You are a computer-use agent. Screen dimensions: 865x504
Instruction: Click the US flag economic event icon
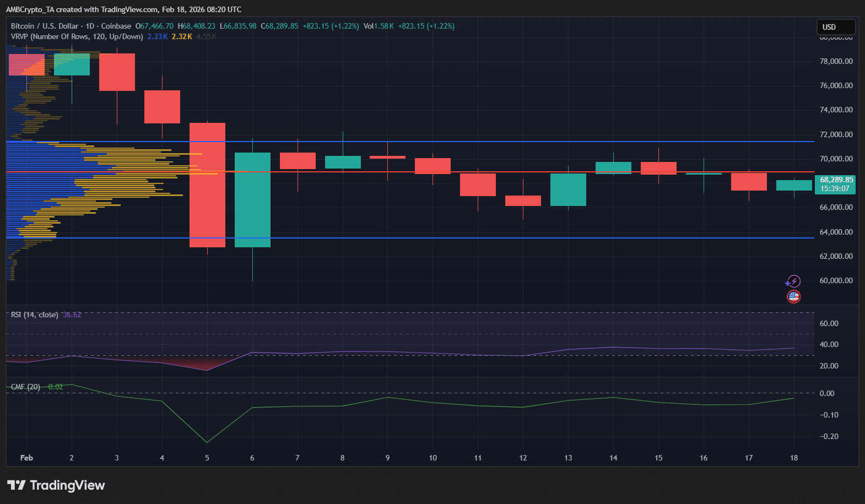point(793,297)
